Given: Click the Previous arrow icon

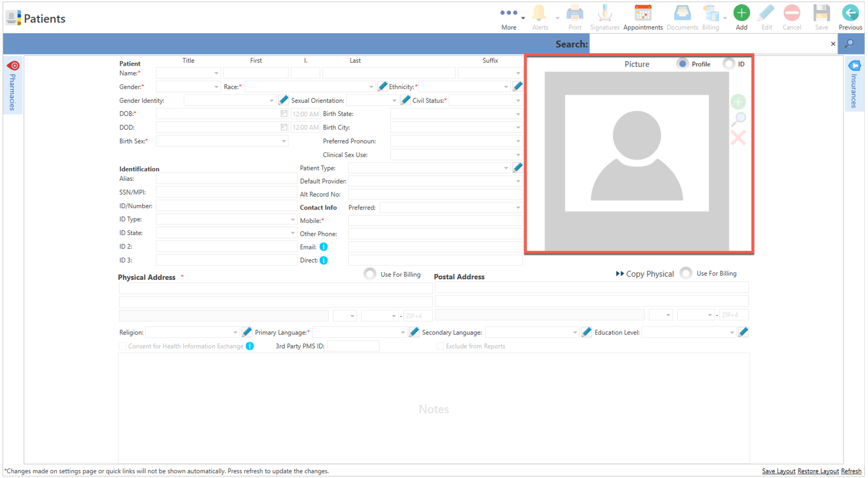Looking at the screenshot, I should click(850, 13).
